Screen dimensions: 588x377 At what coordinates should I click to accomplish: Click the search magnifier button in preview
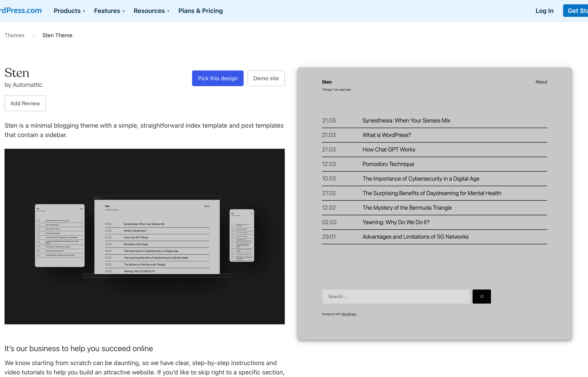481,297
